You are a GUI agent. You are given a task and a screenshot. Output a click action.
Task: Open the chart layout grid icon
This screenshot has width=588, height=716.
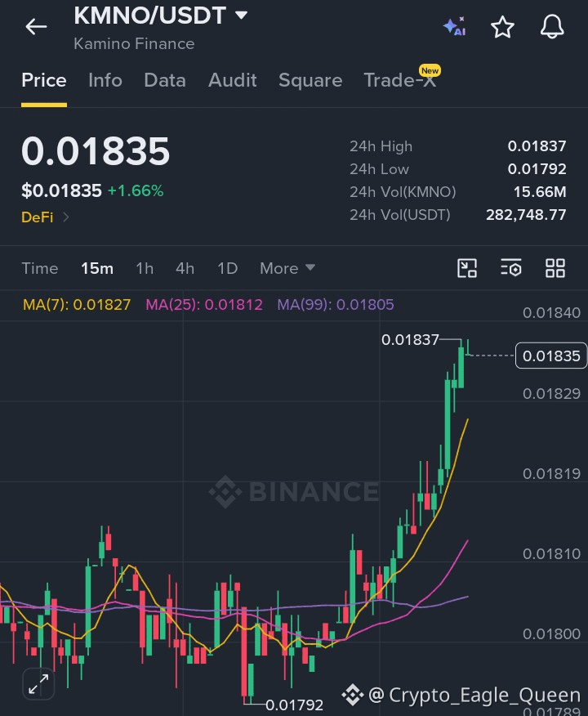[x=555, y=268]
